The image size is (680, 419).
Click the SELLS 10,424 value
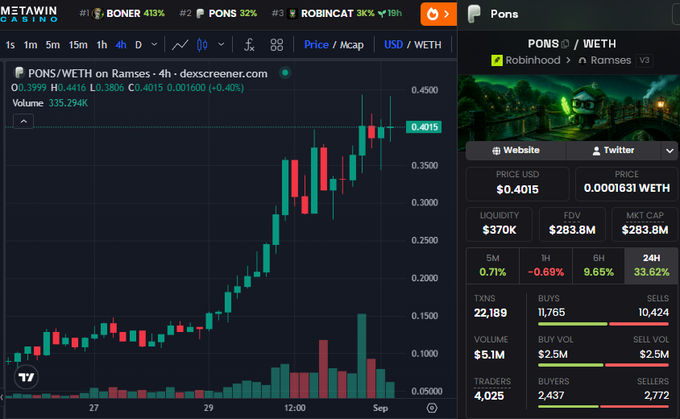tap(654, 312)
